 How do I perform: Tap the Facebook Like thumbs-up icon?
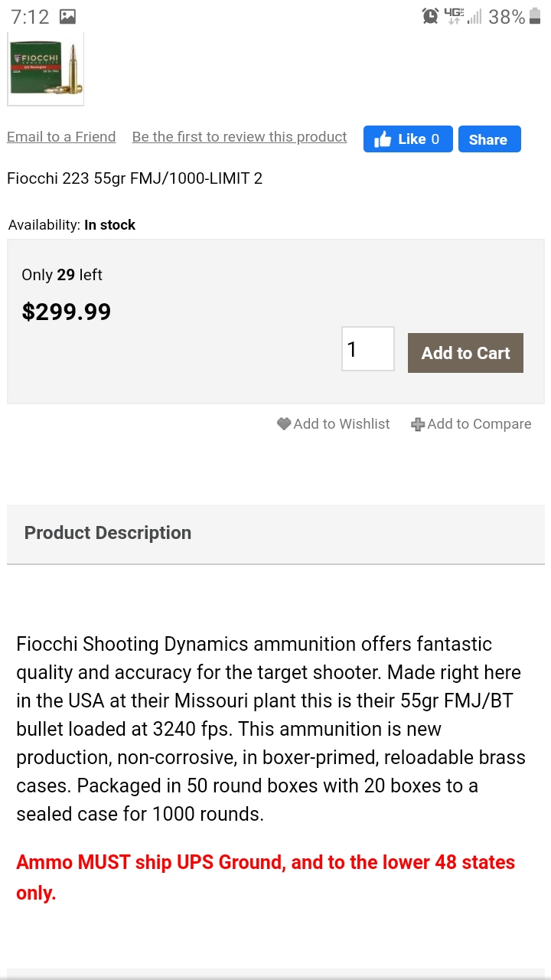click(x=383, y=139)
